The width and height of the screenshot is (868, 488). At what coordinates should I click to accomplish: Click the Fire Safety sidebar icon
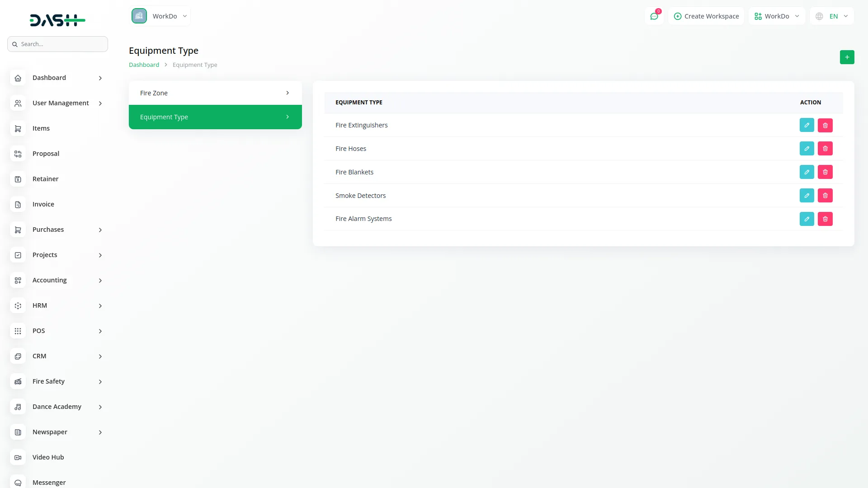click(x=18, y=381)
